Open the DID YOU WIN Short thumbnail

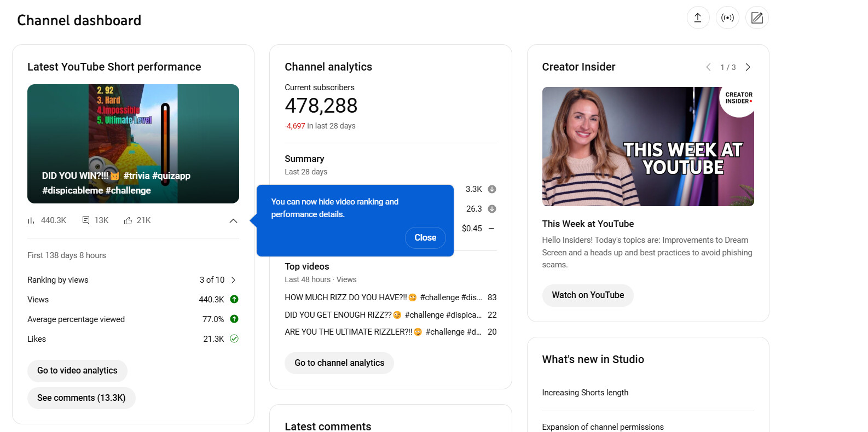(133, 144)
